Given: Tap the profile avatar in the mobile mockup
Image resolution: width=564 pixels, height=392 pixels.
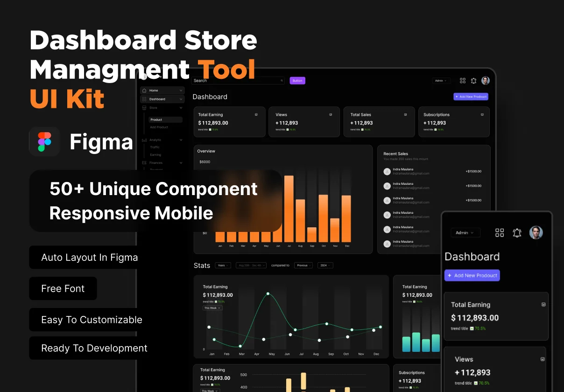Looking at the screenshot, I should (x=536, y=232).
